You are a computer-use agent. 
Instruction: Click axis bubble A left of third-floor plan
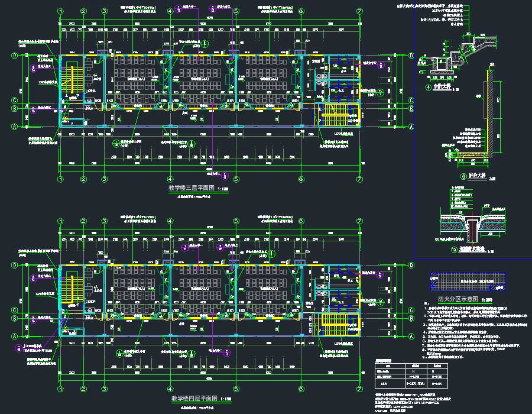coord(15,127)
